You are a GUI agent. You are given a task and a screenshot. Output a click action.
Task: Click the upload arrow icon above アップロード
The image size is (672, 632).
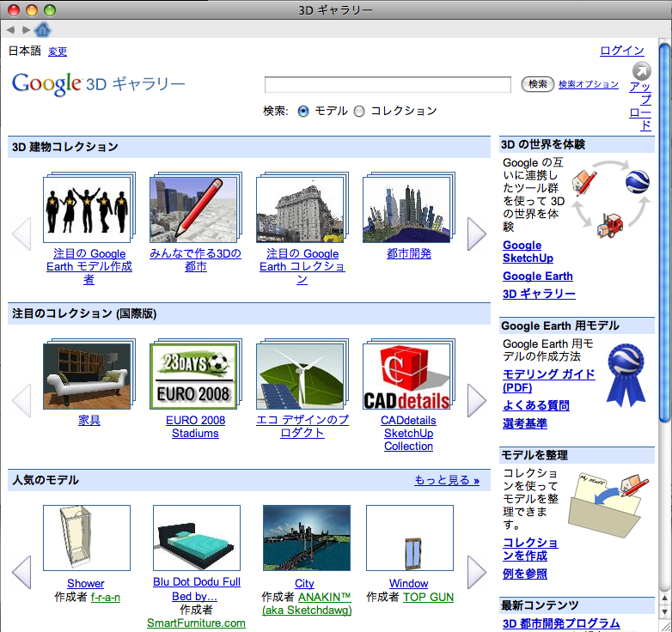642,70
